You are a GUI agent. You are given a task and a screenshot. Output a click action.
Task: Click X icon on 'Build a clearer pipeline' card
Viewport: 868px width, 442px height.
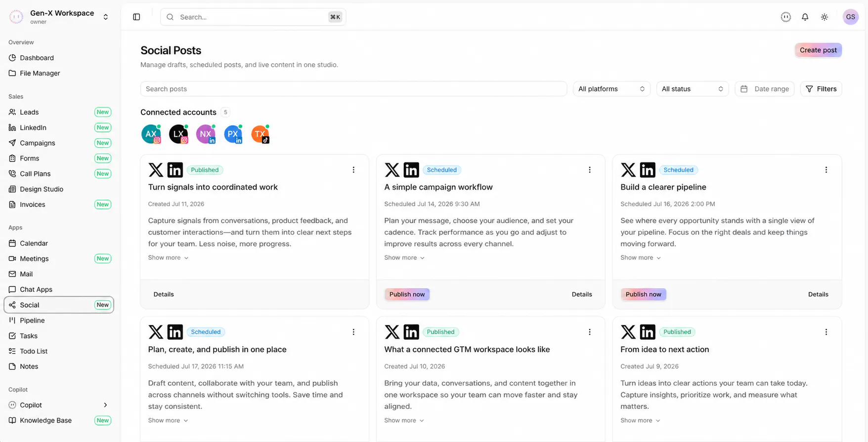[628, 170]
